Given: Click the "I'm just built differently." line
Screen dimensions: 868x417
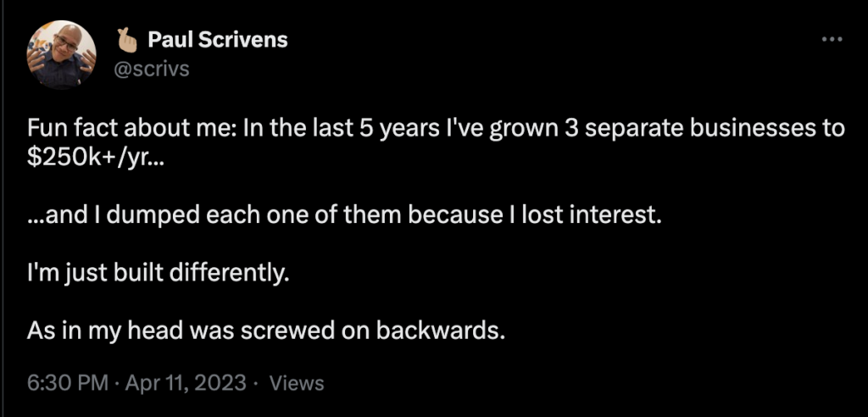Looking at the screenshot, I should (x=158, y=274).
